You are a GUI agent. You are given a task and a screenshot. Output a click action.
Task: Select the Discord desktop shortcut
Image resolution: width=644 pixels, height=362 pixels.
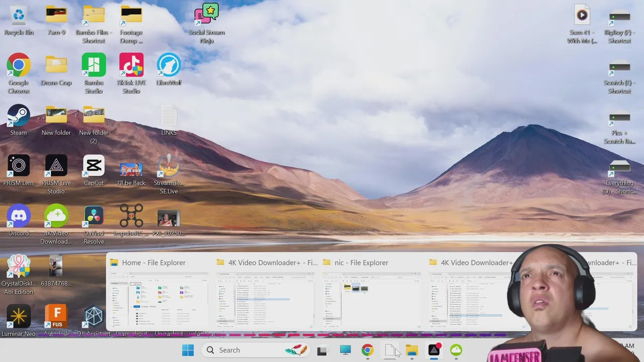[x=19, y=221]
